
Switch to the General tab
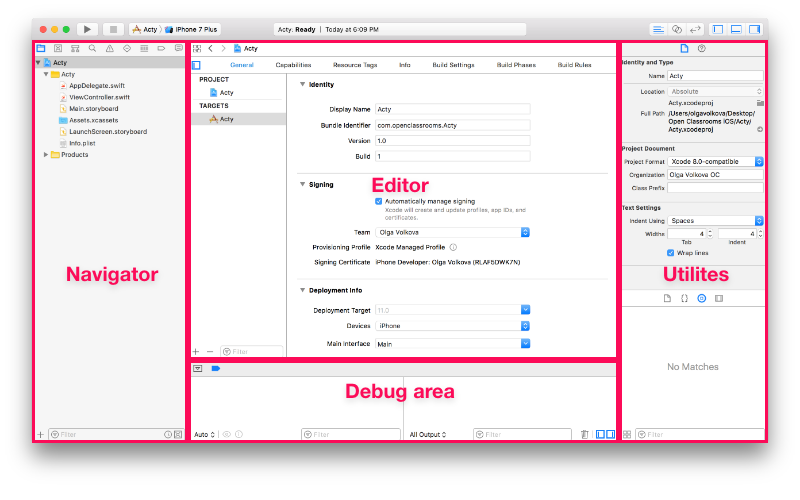[x=242, y=65]
